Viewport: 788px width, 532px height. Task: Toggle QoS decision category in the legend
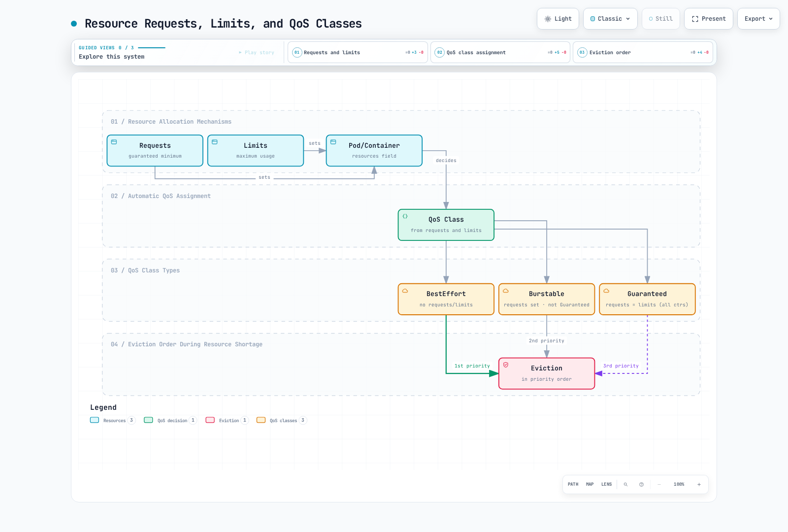coord(170,420)
